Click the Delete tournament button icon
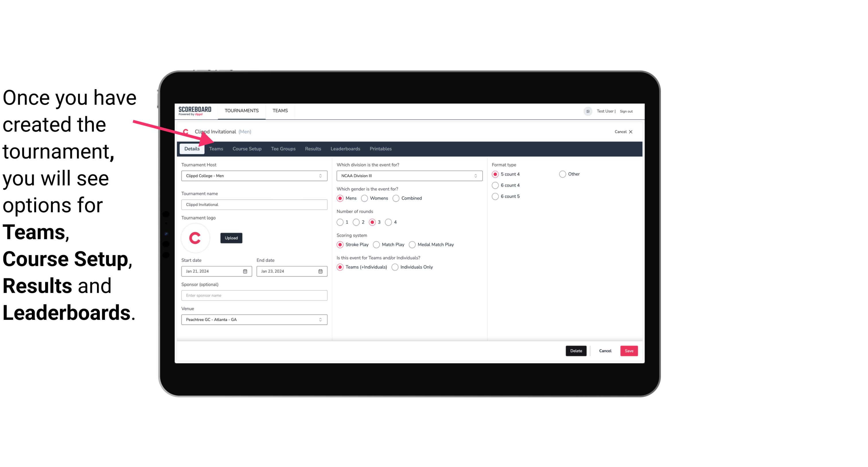This screenshot has height=467, width=868. coord(576,351)
